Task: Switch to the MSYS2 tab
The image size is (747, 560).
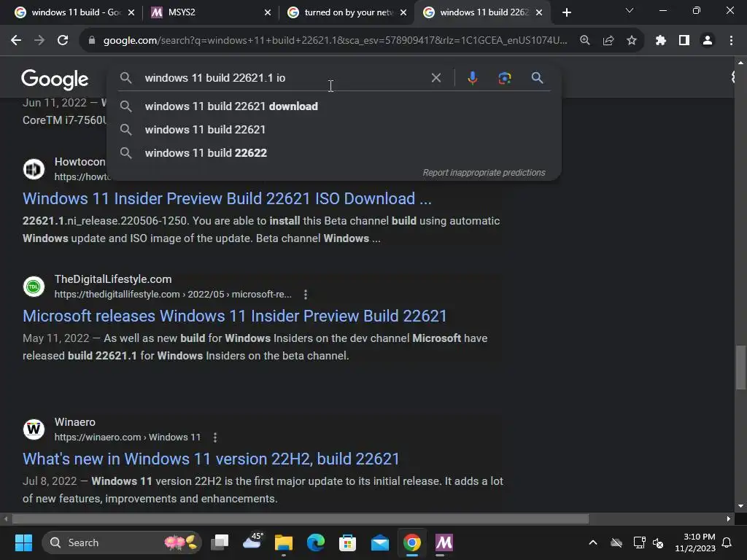Action: [x=211, y=12]
